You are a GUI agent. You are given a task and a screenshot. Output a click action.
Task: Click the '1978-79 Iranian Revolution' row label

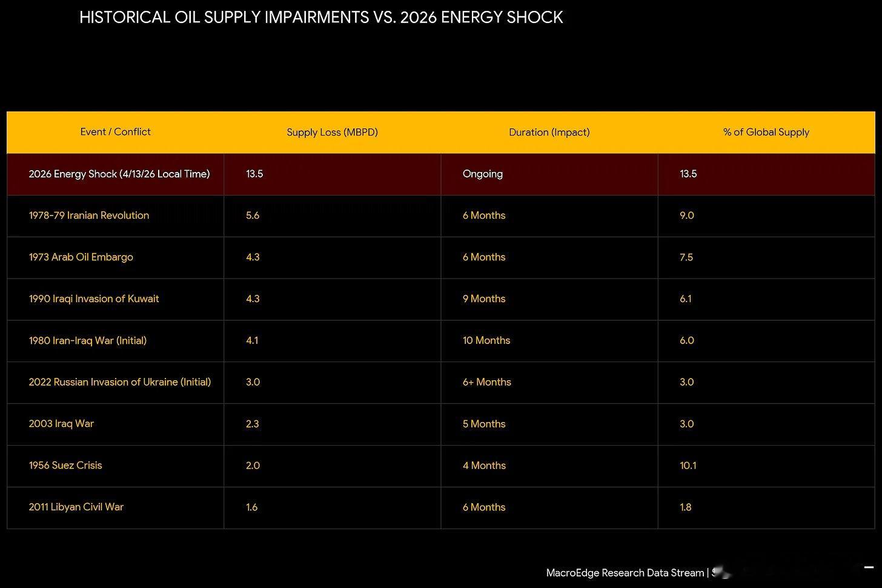tap(89, 216)
